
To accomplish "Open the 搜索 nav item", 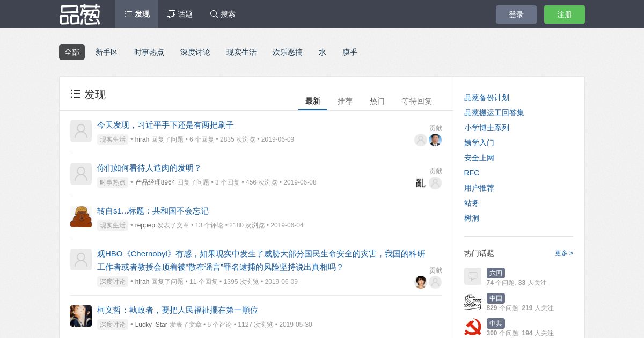I will pos(223,14).
